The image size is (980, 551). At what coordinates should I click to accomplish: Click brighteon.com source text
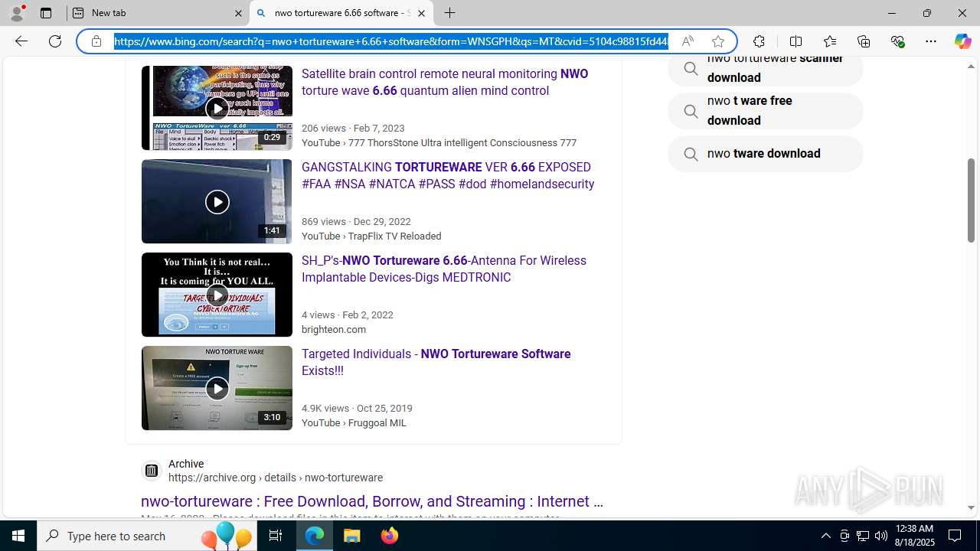334,330
